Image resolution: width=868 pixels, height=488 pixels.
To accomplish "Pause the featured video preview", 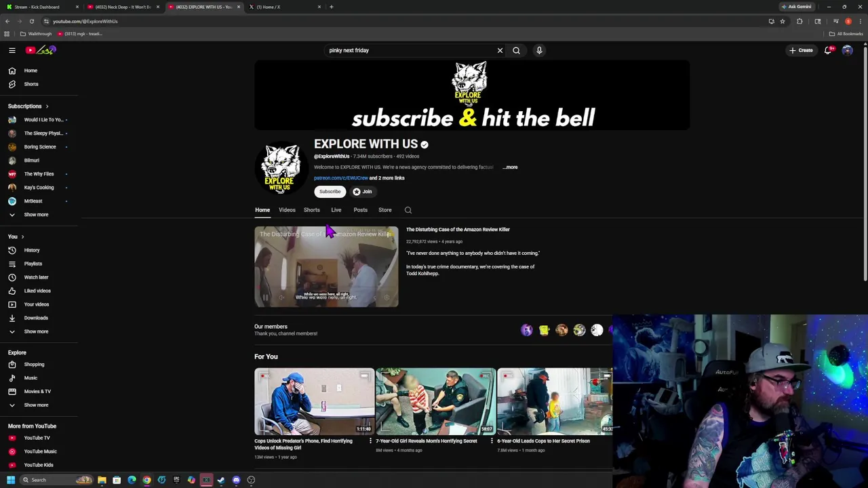I will point(265,298).
